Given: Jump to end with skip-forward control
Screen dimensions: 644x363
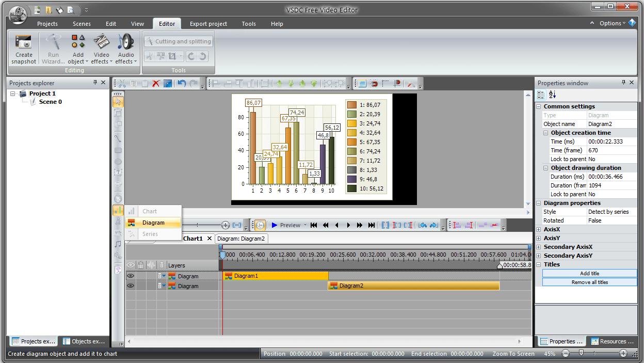Looking at the screenshot, I should (x=371, y=225).
